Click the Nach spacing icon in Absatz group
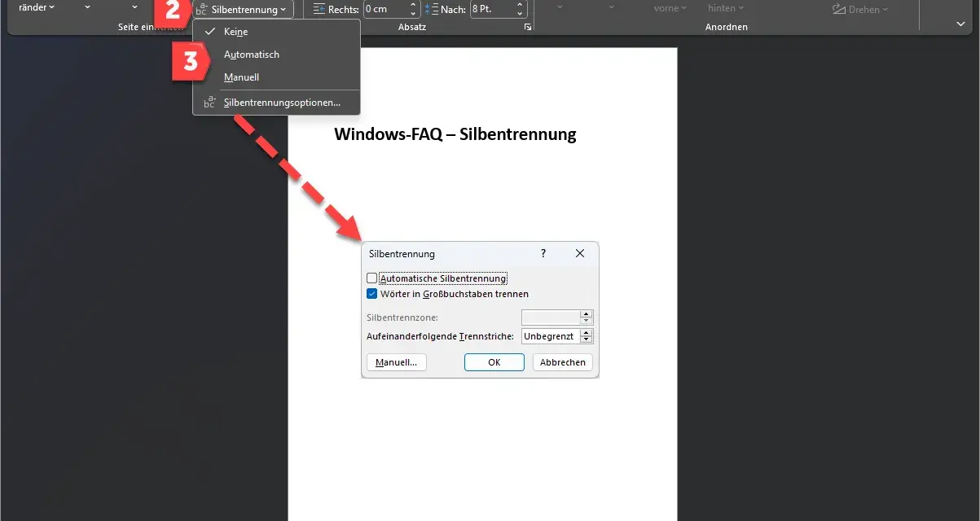 [431, 10]
